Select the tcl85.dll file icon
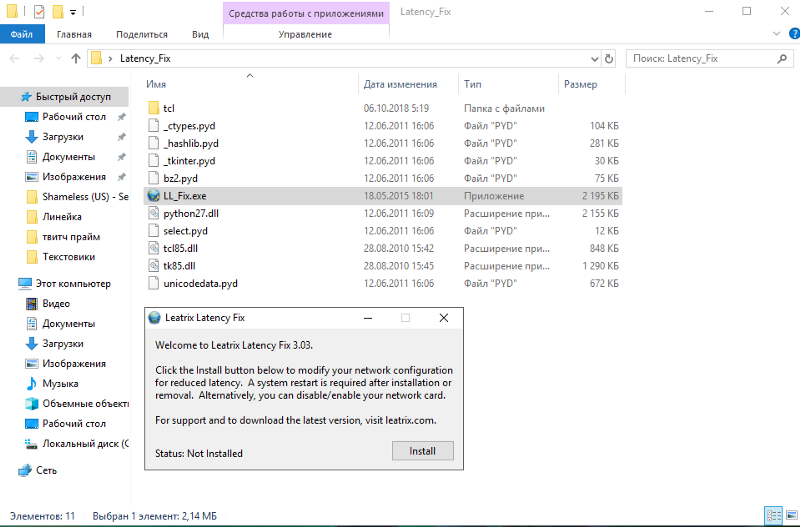This screenshot has height=527, width=800. click(x=154, y=248)
